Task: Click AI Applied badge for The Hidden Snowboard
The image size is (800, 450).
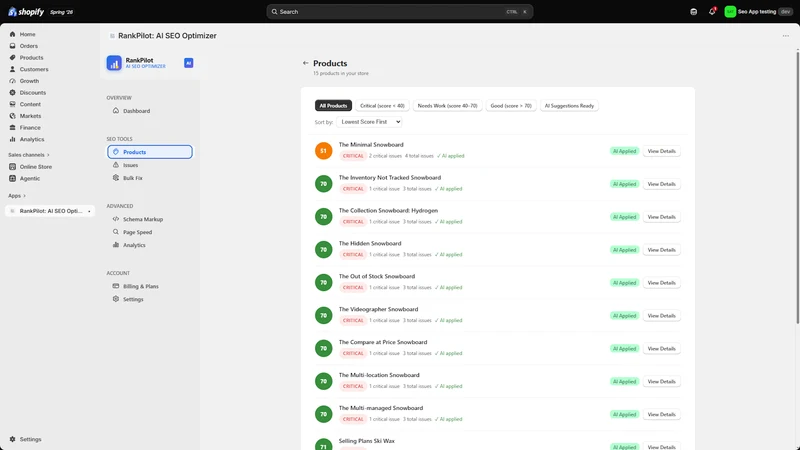Action: coord(624,250)
